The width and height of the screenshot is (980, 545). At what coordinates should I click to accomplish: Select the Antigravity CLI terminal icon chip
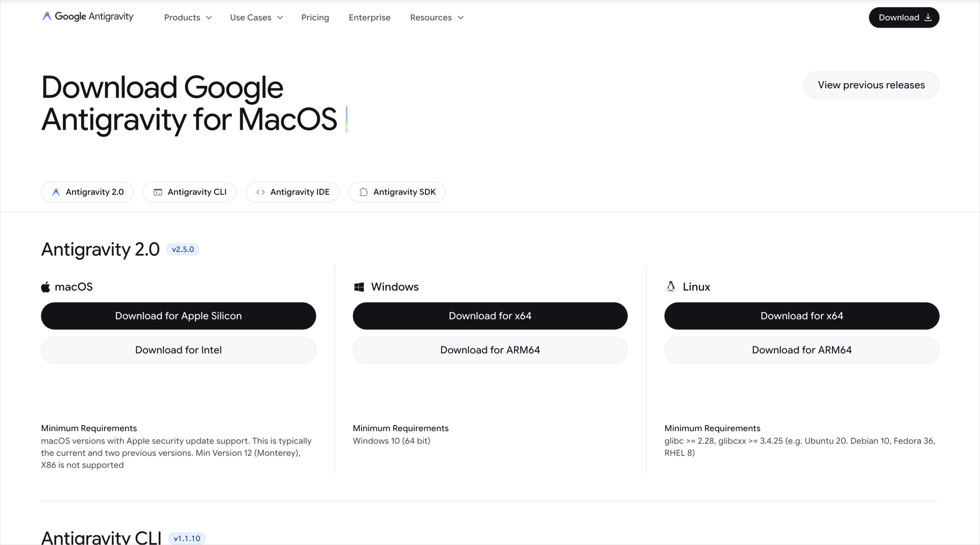(189, 192)
